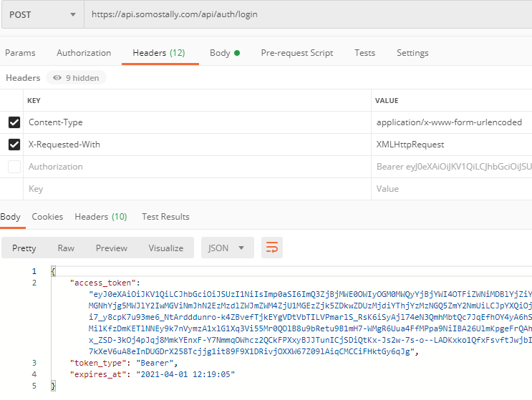Screen dimensions: 532x400
Task: Disable the X-Requested-With header
Action: [14, 145]
